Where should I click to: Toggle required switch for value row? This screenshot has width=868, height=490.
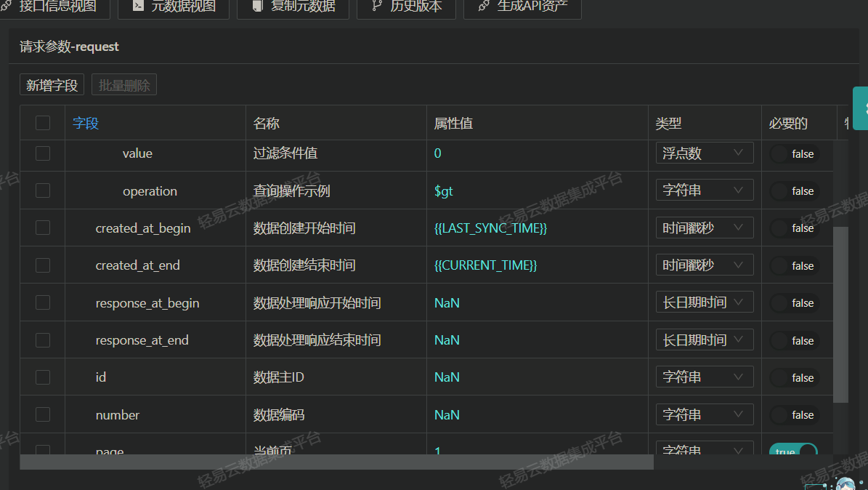(795, 153)
